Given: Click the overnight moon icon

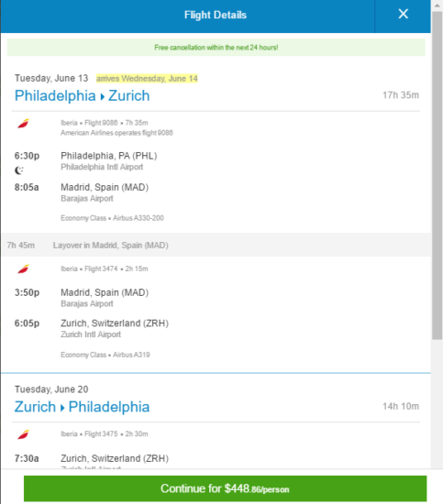Looking at the screenshot, I should [19, 170].
